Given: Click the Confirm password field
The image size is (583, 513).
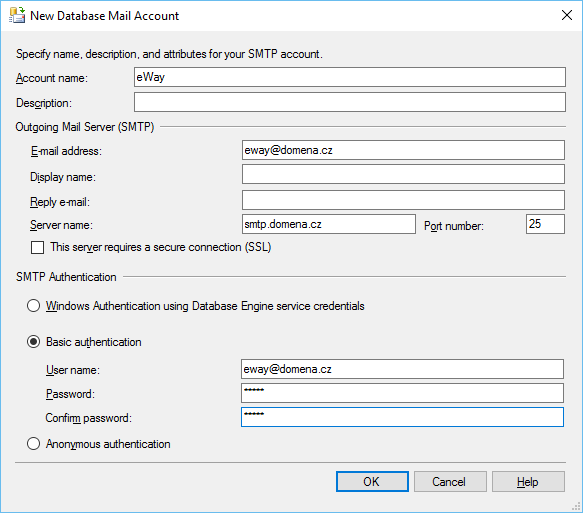Looking at the screenshot, I should pos(402,417).
